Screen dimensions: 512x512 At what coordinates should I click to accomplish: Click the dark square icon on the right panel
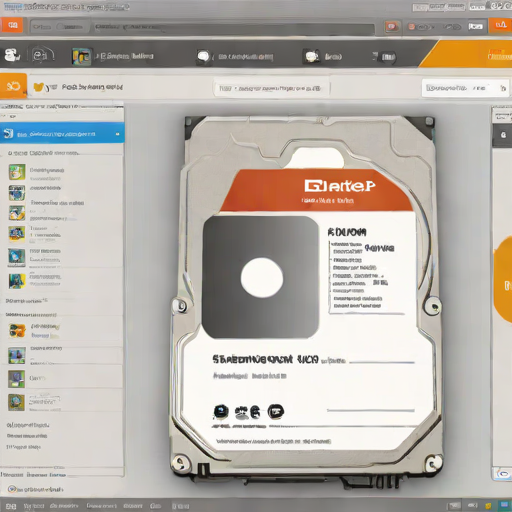(x=502, y=135)
